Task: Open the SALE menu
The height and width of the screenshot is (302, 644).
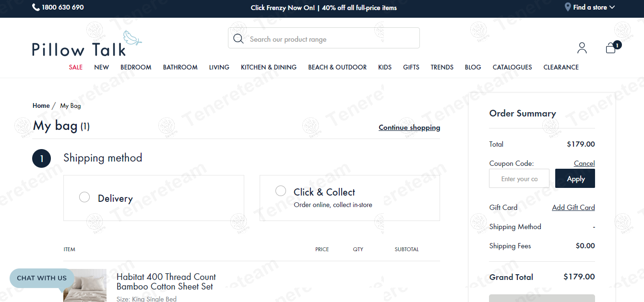Action: pyautogui.click(x=76, y=67)
